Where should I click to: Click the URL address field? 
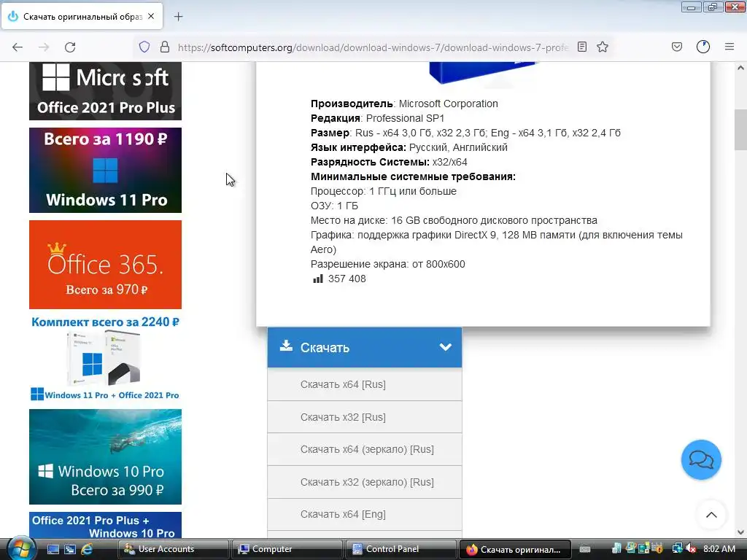373,47
